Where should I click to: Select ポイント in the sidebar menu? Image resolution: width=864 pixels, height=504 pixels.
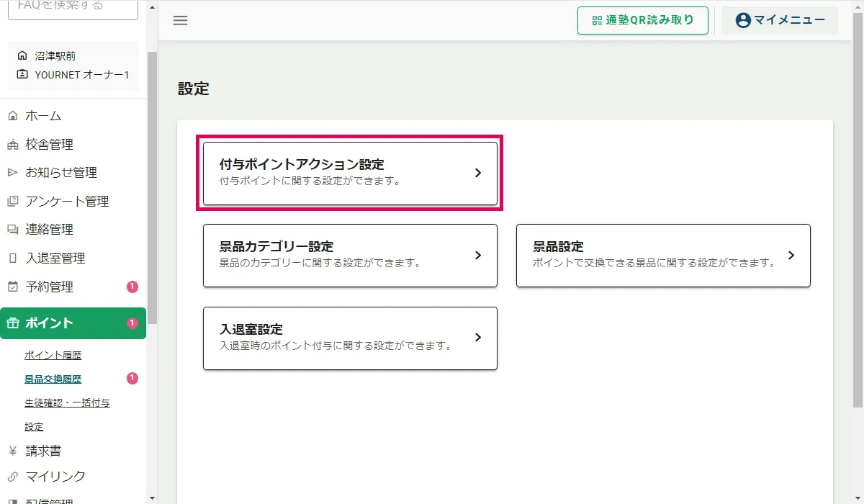pyautogui.click(x=73, y=323)
